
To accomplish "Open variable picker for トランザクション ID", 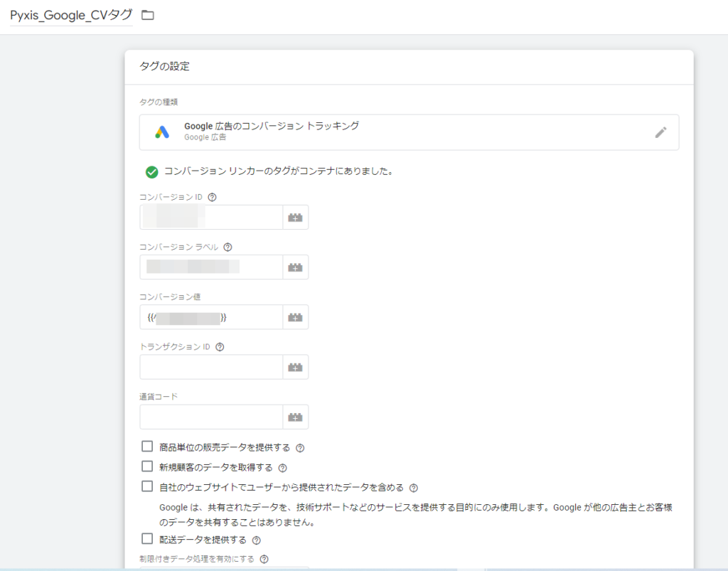I will [295, 367].
